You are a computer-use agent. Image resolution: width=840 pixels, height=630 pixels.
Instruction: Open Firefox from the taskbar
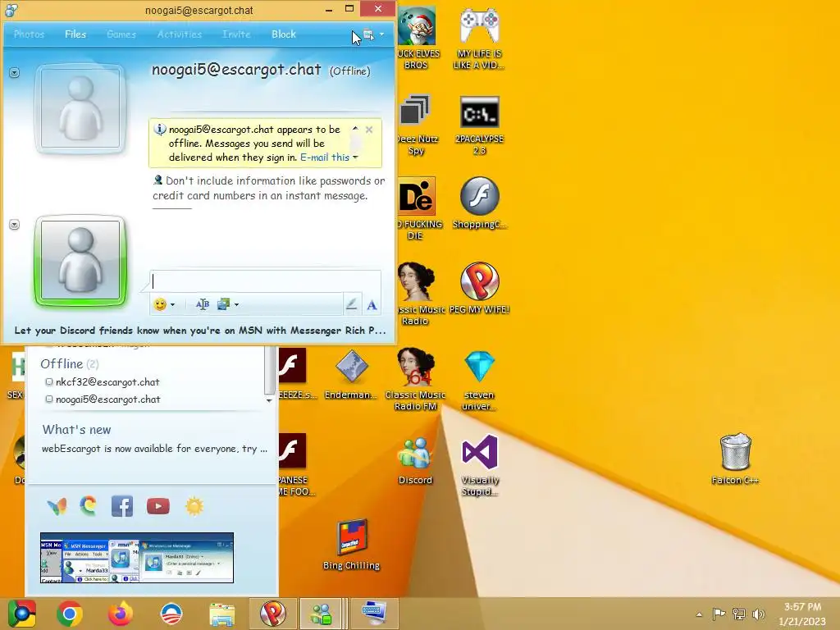tap(121, 614)
